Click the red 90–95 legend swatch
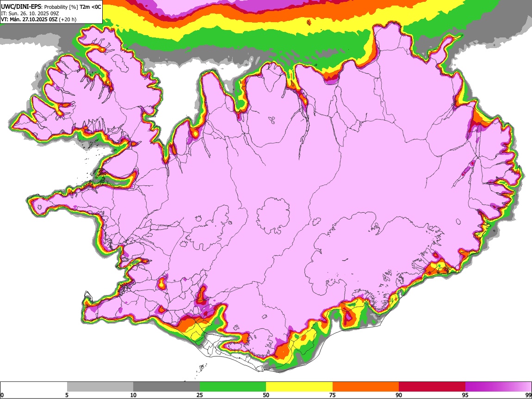The width and height of the screenshot is (532, 399). (x=432, y=387)
